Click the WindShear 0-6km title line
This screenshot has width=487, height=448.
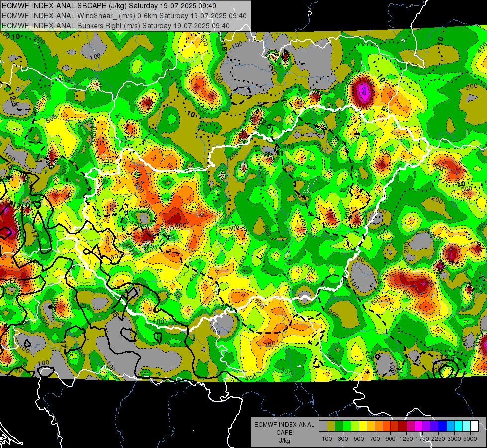[124, 16]
